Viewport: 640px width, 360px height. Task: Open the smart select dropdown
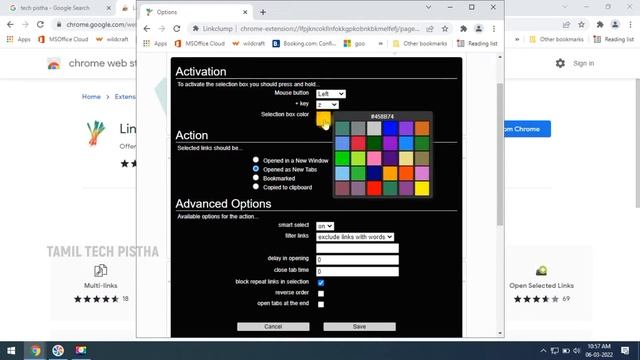coord(325,226)
